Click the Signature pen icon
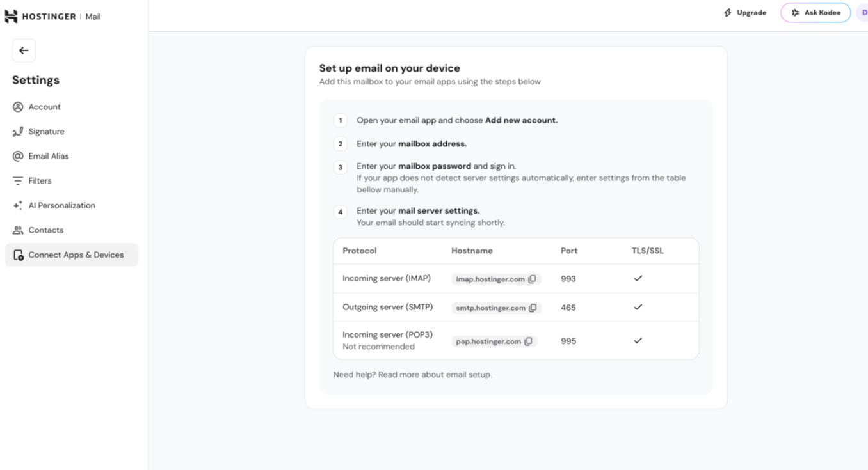868x470 pixels. pyautogui.click(x=18, y=132)
